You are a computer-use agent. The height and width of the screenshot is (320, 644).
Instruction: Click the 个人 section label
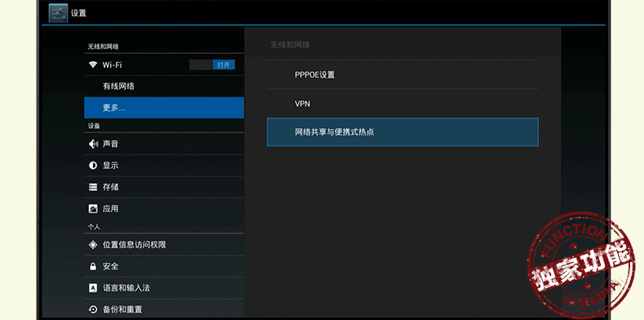pyautogui.click(x=94, y=227)
